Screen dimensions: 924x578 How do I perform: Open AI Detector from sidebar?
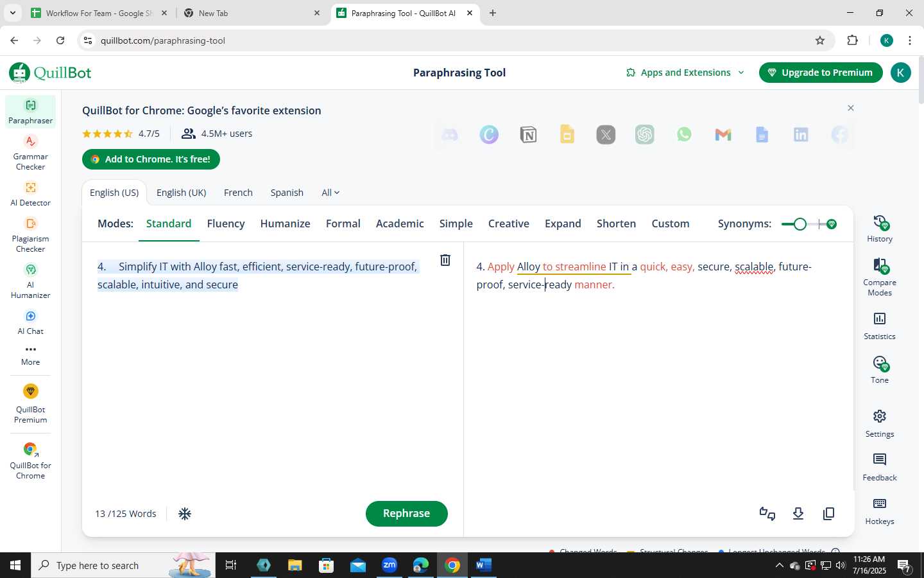(30, 193)
